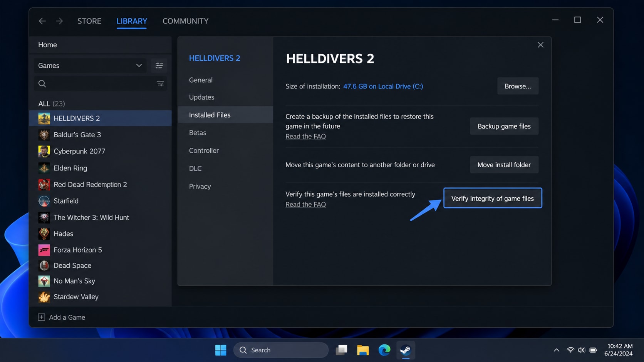Click the HELLDIVERS 2 game icon

(x=44, y=118)
